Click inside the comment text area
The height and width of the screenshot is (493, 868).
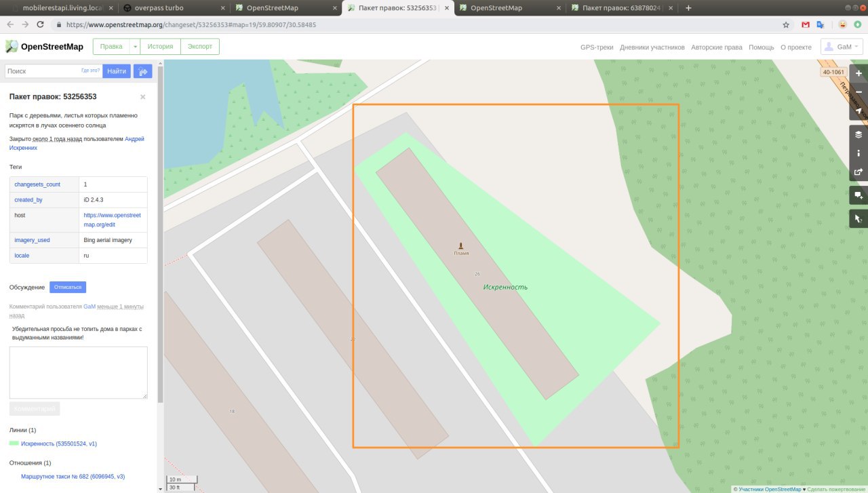coord(78,372)
